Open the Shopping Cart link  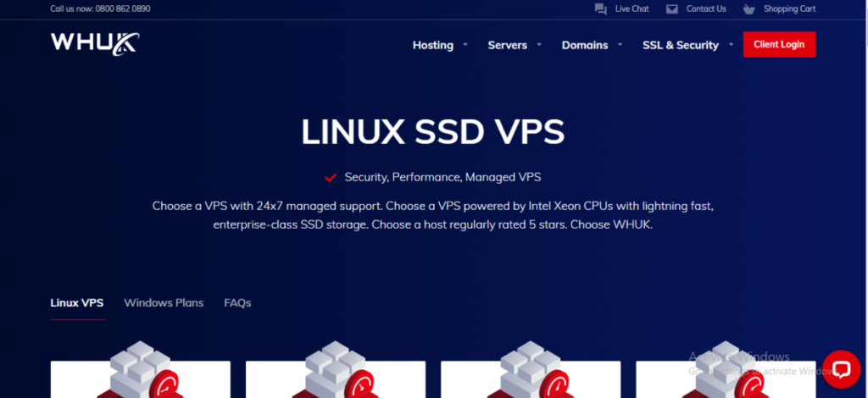pos(790,8)
